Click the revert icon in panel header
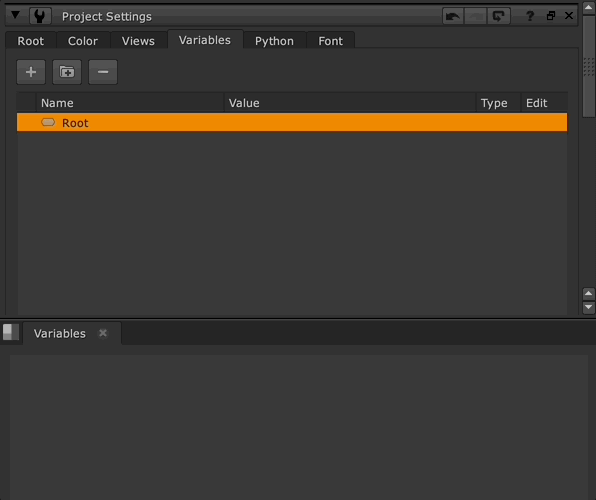596x500 pixels. tap(499, 16)
